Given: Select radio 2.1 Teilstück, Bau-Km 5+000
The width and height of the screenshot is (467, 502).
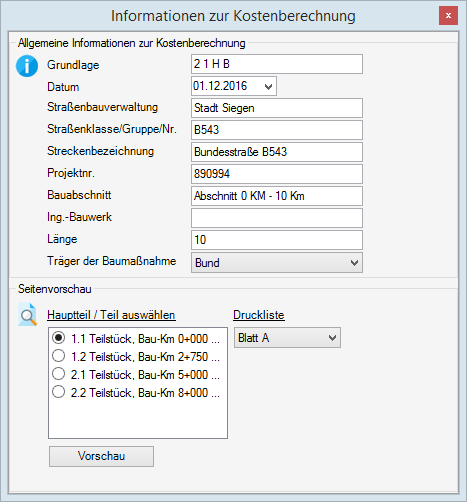Looking at the screenshot, I should tap(59, 374).
